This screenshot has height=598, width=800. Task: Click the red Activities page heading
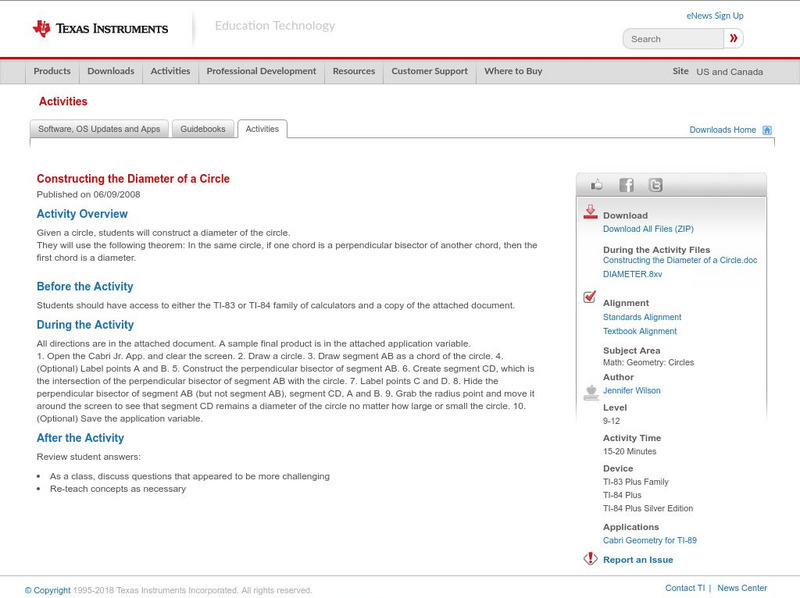coord(63,102)
